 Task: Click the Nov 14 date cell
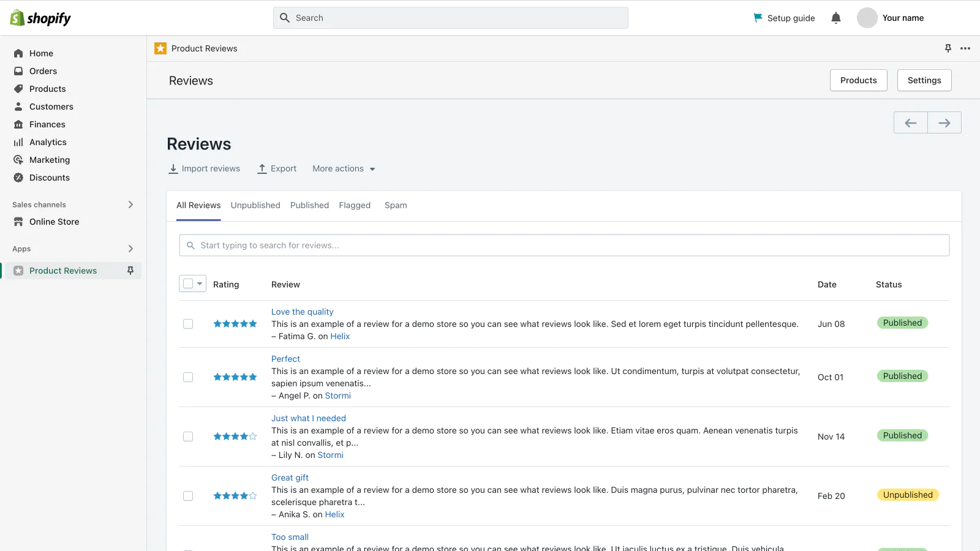(x=831, y=437)
